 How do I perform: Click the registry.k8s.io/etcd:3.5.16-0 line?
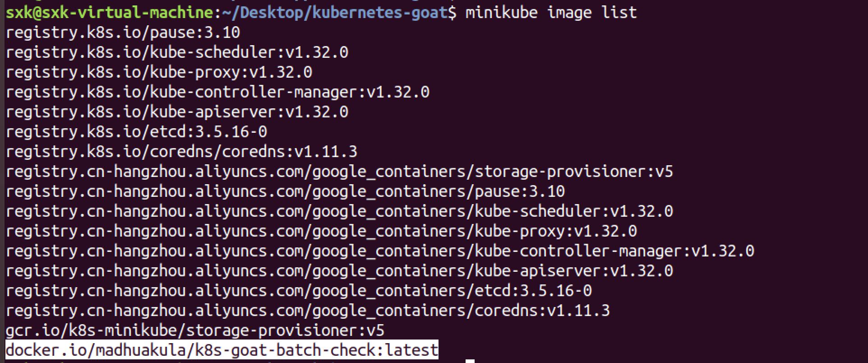(136, 132)
